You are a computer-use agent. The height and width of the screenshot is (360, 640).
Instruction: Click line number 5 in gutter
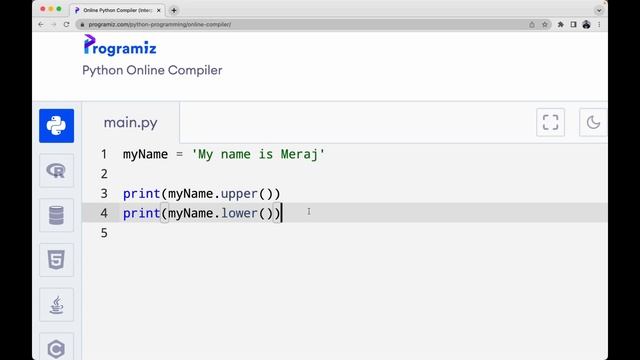(x=104, y=233)
